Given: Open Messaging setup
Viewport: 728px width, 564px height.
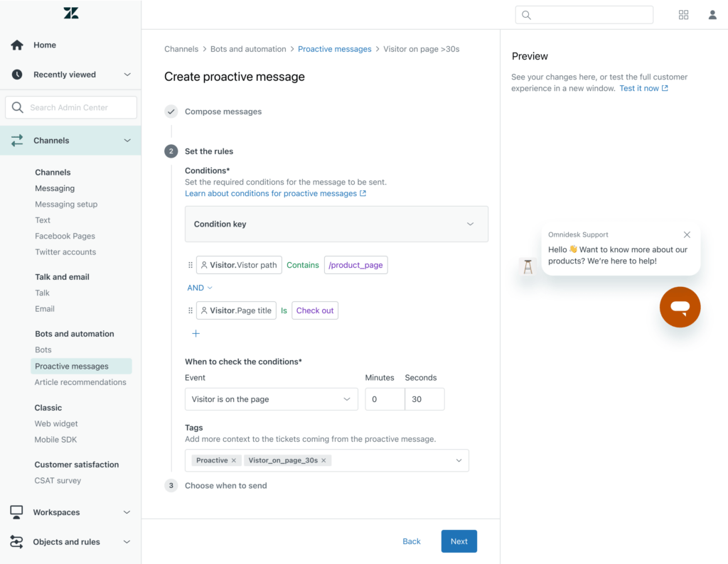Looking at the screenshot, I should (66, 204).
